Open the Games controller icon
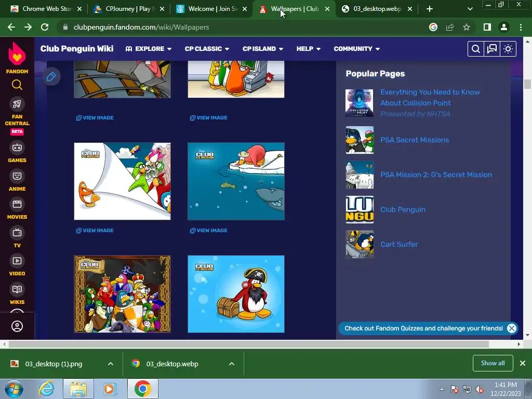This screenshot has width=532, height=399. click(17, 148)
